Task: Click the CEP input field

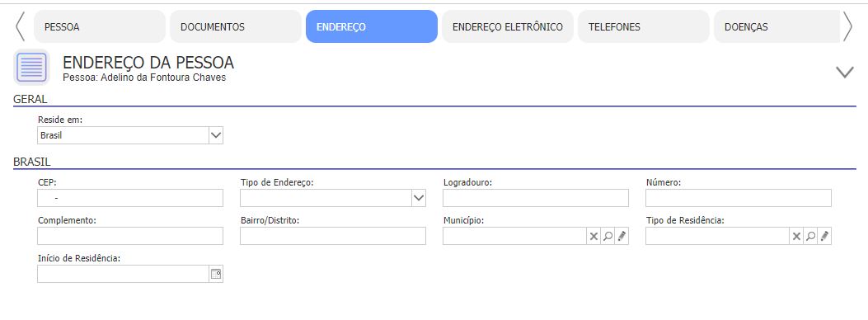Action: coord(130,198)
